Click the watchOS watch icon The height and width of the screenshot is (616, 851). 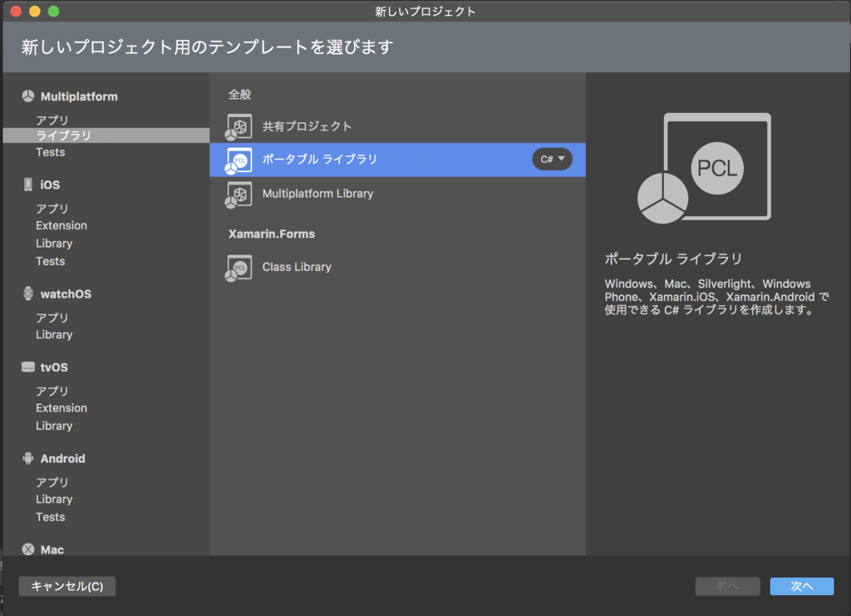pos(28,293)
